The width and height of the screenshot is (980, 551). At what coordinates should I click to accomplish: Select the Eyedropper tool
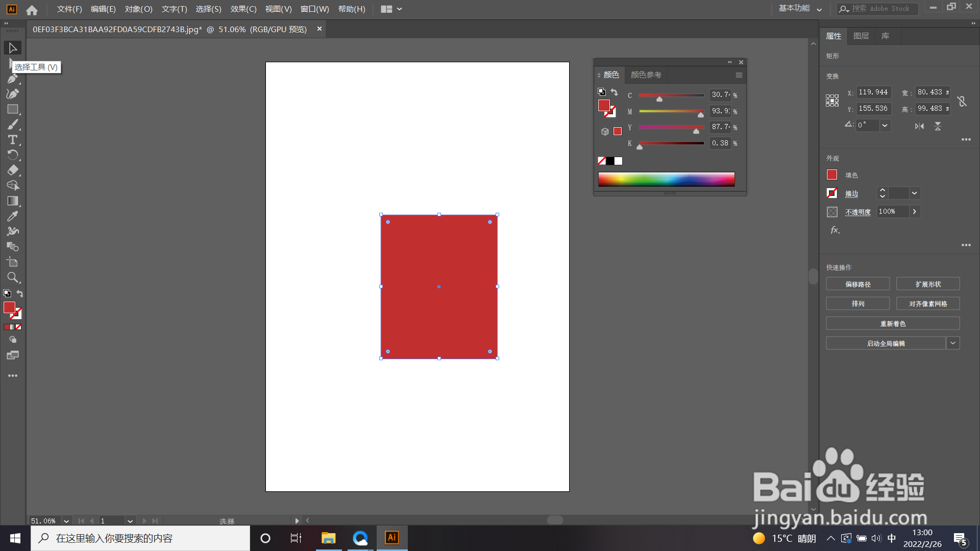click(12, 216)
